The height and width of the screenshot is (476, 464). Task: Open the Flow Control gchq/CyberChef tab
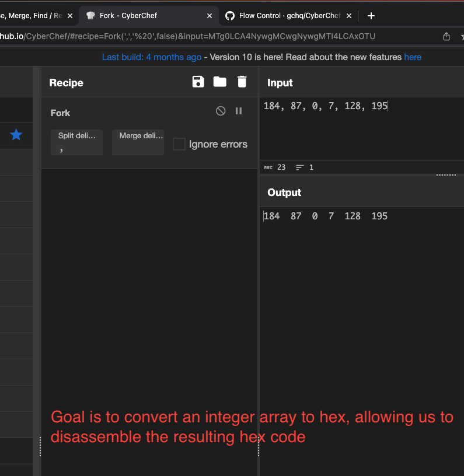point(289,16)
